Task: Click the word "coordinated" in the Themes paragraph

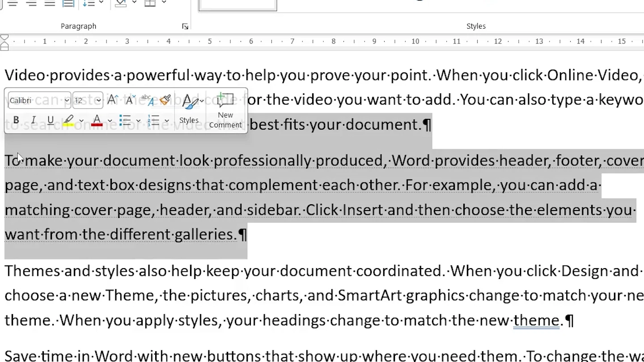Action: pyautogui.click(x=399, y=271)
